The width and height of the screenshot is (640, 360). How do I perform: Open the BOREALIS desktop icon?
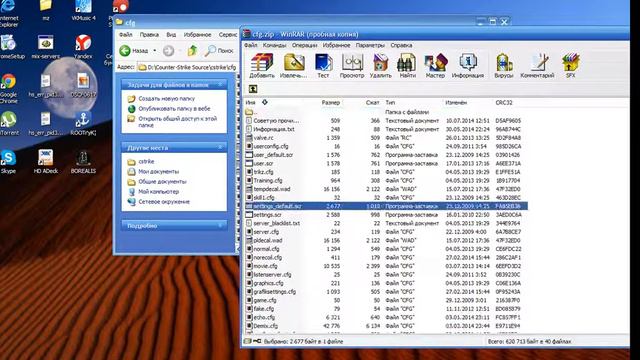tap(83, 162)
